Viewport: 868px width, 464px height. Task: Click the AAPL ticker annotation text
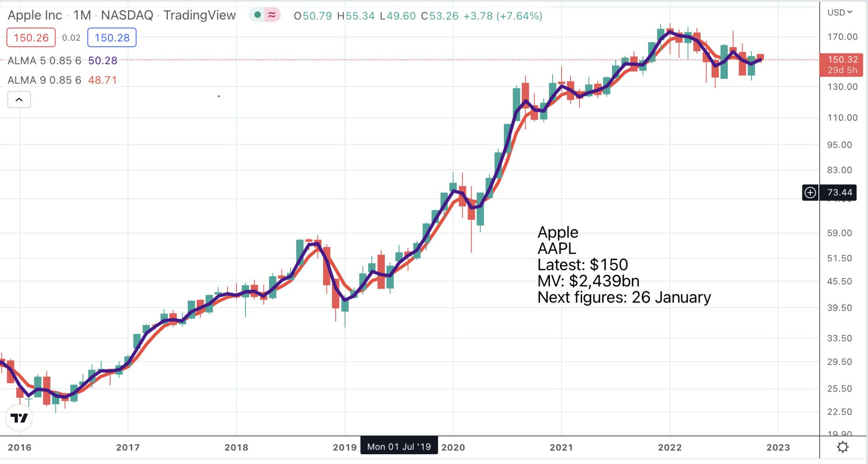(x=556, y=248)
